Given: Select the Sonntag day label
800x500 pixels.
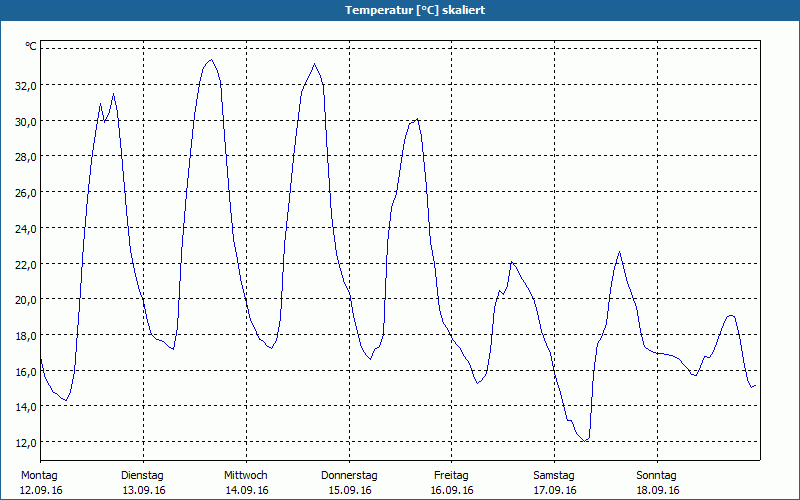Looking at the screenshot, I should tap(657, 475).
